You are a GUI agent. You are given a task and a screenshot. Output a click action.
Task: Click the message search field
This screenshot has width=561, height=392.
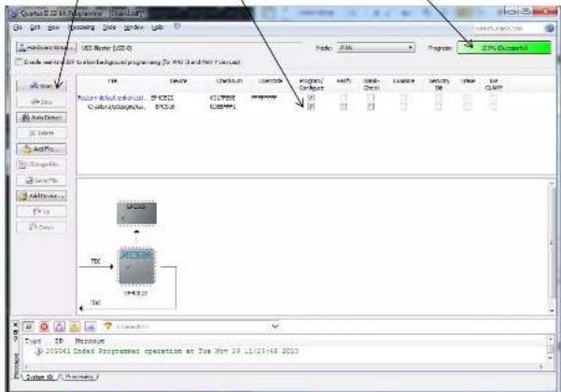(x=191, y=326)
